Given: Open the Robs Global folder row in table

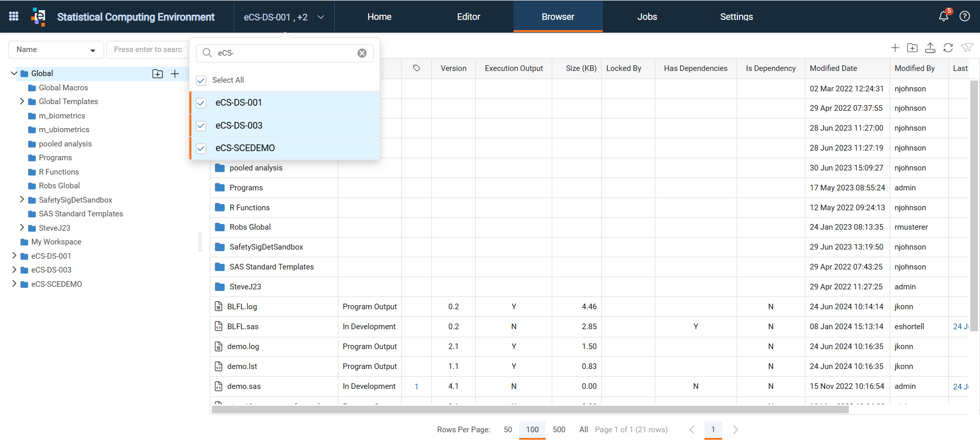Looking at the screenshot, I should point(250,227).
